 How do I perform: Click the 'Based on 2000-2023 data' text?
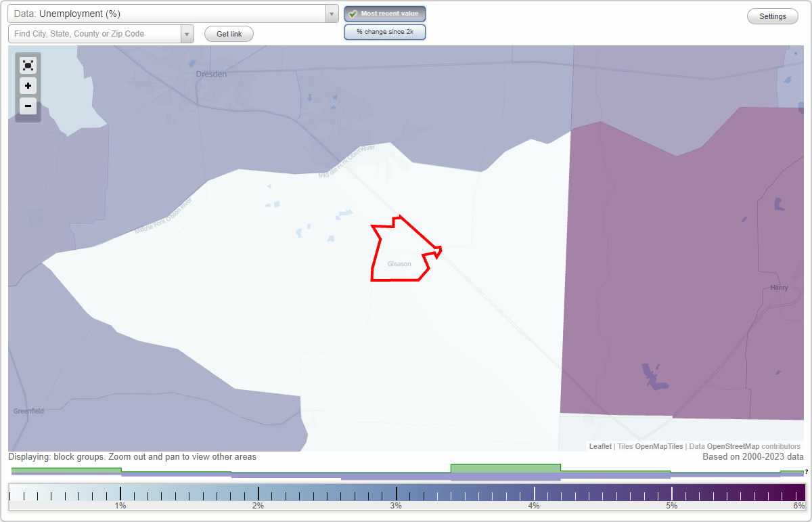(753, 457)
